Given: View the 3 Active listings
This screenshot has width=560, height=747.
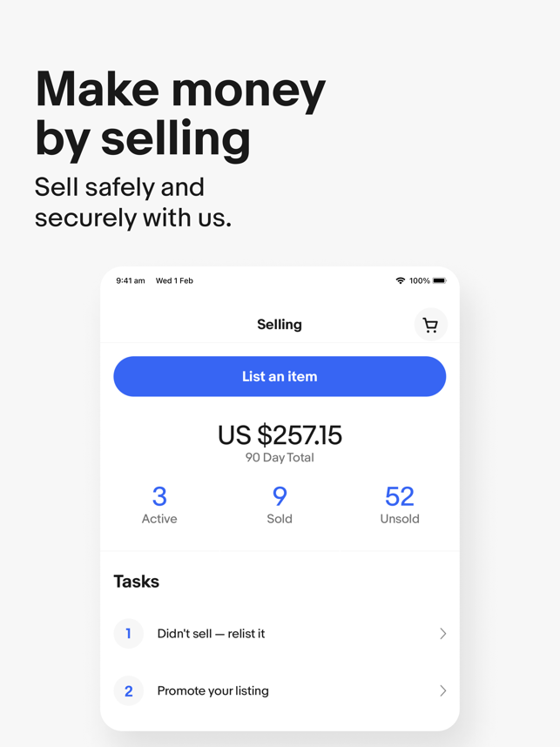Looking at the screenshot, I should (159, 504).
